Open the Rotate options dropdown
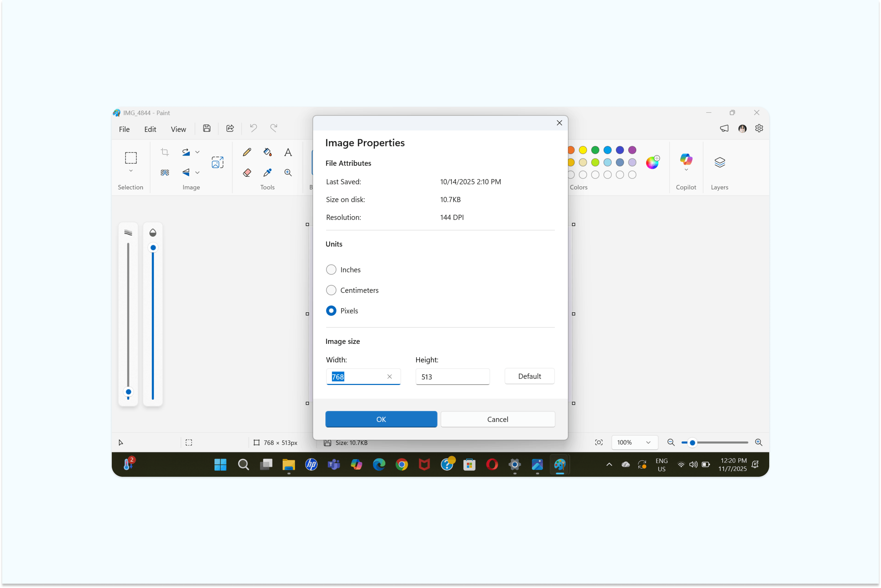Viewport: 881px width, 588px height. click(x=198, y=152)
